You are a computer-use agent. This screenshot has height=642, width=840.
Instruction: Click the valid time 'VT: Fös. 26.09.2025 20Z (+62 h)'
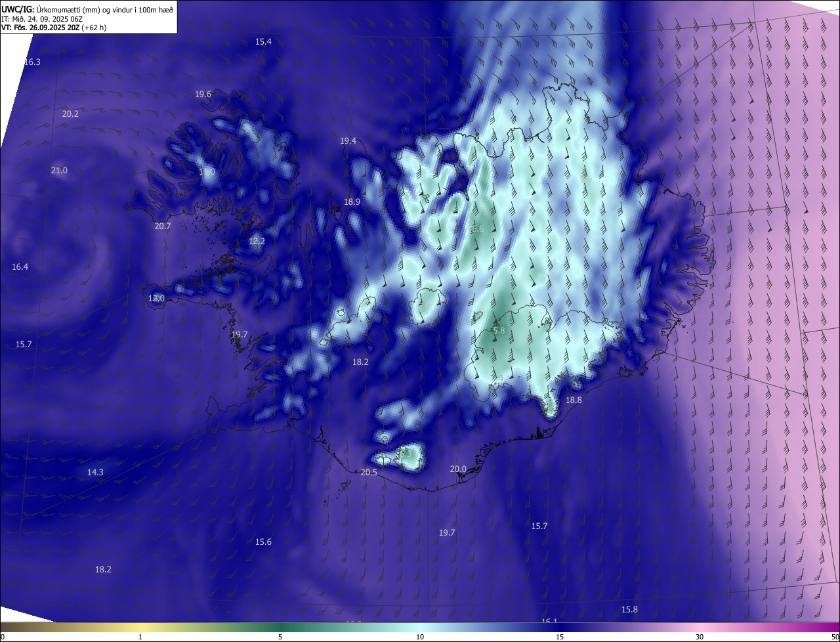point(54,28)
